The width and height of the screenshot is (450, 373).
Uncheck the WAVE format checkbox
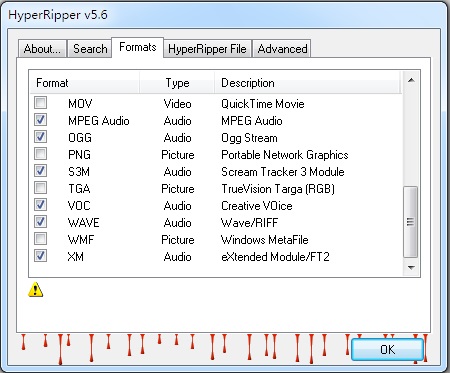(x=40, y=222)
